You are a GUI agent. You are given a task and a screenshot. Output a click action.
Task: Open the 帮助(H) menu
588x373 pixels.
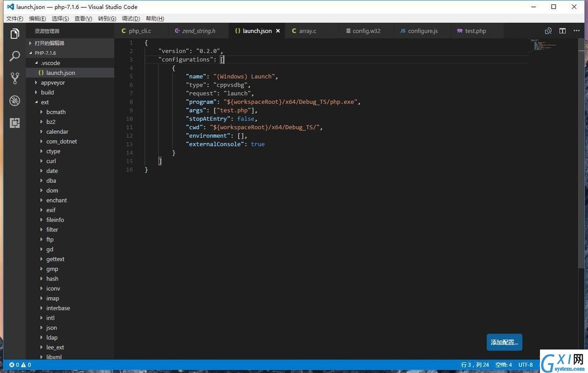[155, 19]
